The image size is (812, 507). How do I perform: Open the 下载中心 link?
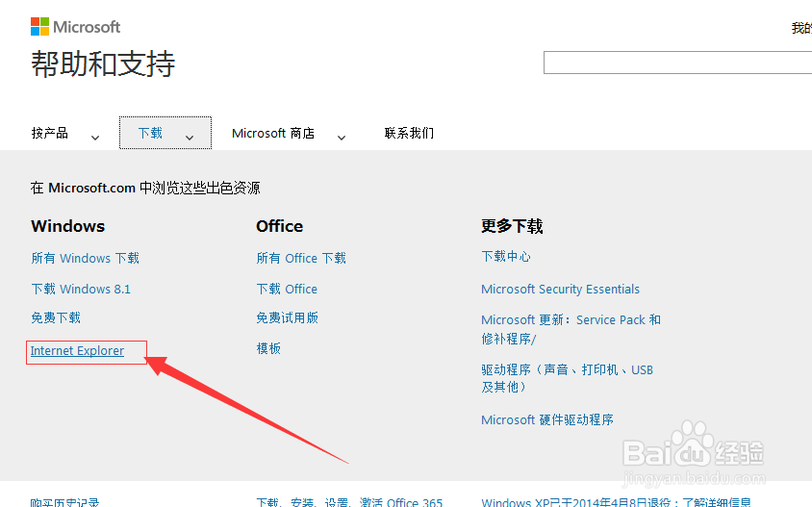pos(506,256)
